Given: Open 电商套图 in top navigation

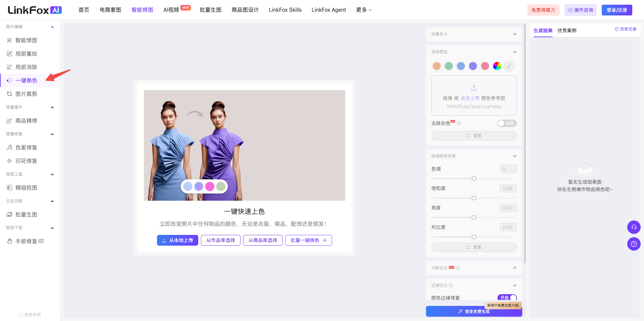Looking at the screenshot, I should coord(110,10).
